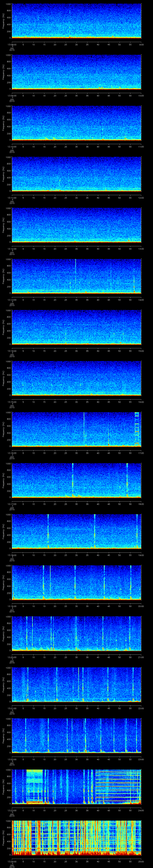Screen dimensions: 153x868
Task: Click the vertical burst near 28 s in the 13:17:00 panel
Action: click(x=73, y=480)
